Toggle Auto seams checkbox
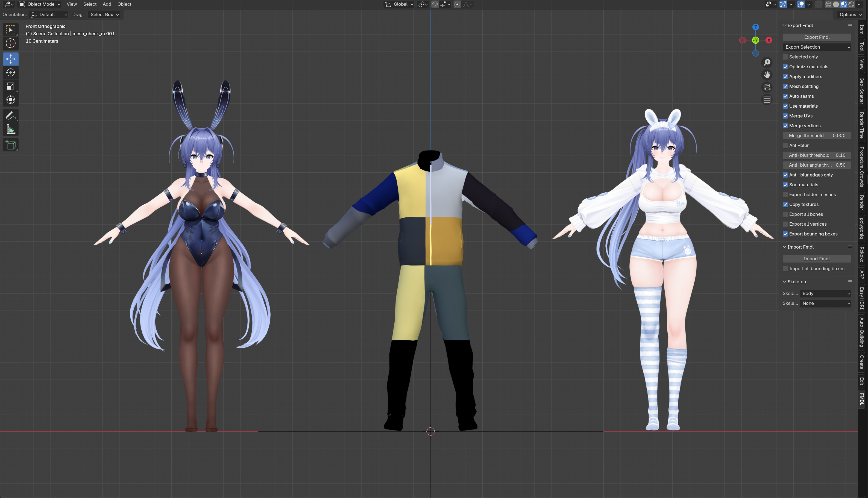The height and width of the screenshot is (498, 868). point(785,96)
